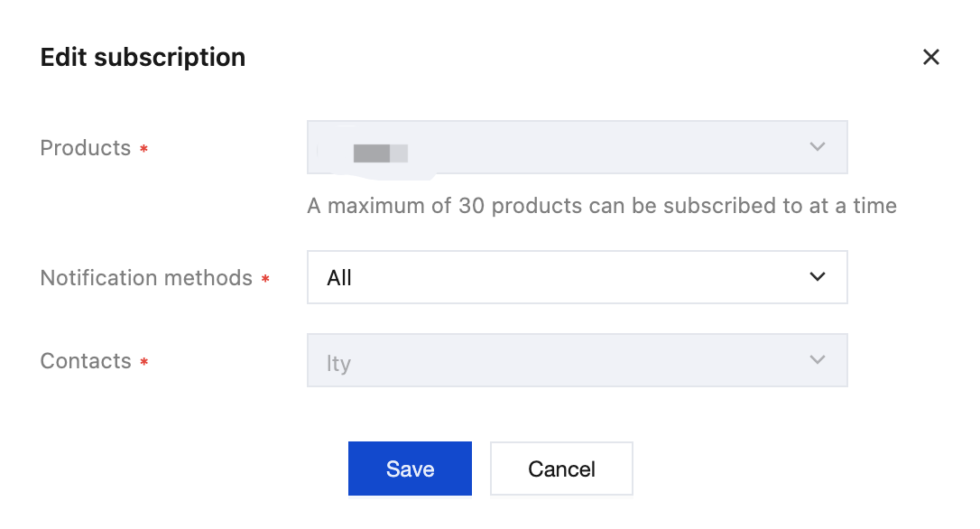Click the red asterisk beside Products

point(143,150)
